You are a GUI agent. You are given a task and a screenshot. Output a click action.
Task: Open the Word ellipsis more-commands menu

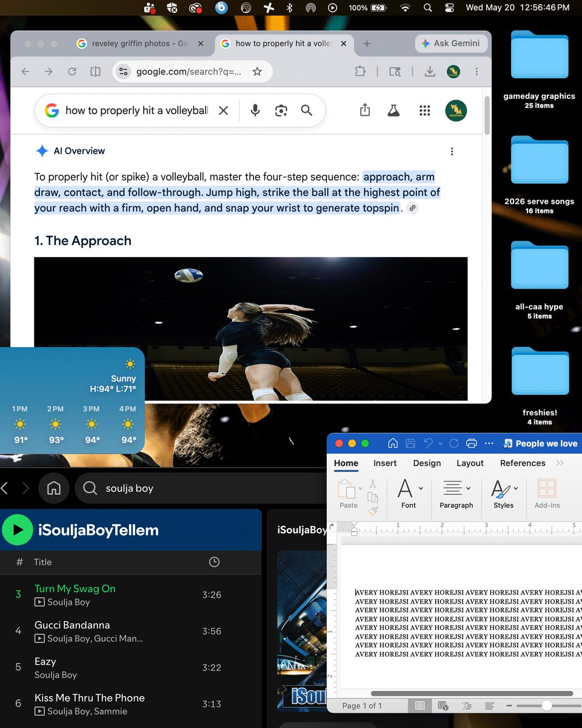(489, 443)
